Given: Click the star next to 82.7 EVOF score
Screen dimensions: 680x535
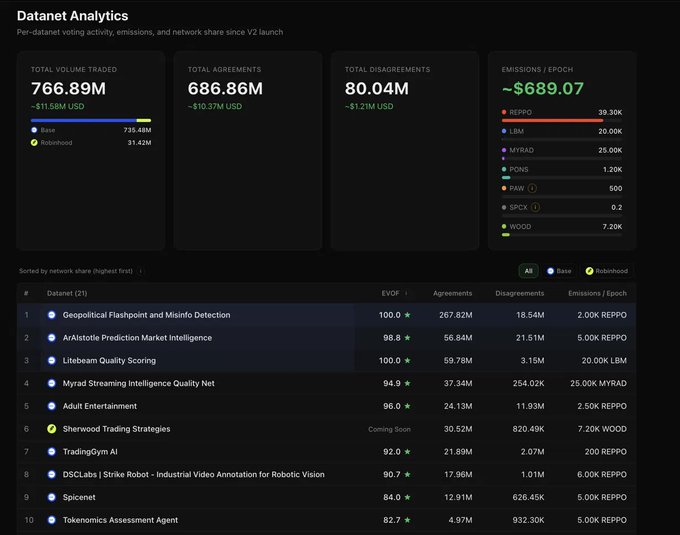Looking at the screenshot, I should coord(407,520).
